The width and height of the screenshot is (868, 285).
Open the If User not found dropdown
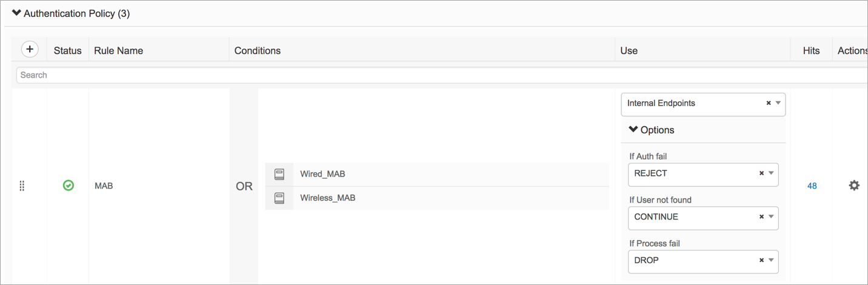pos(771,217)
